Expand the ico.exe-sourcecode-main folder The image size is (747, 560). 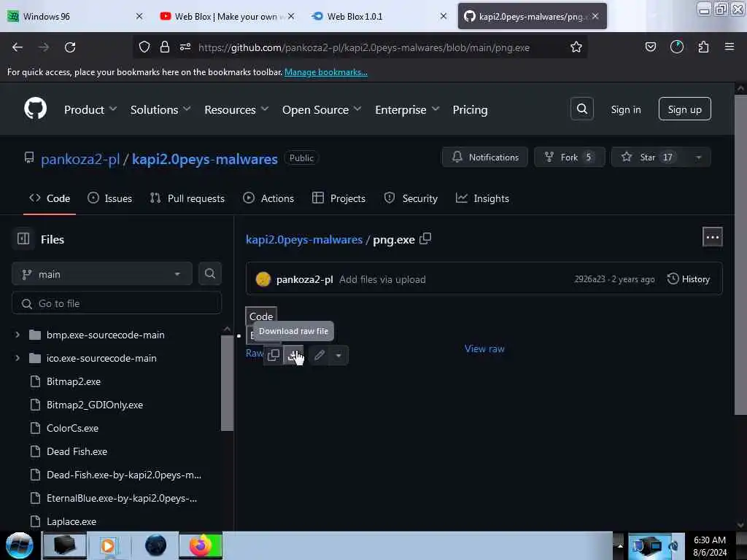18,358
